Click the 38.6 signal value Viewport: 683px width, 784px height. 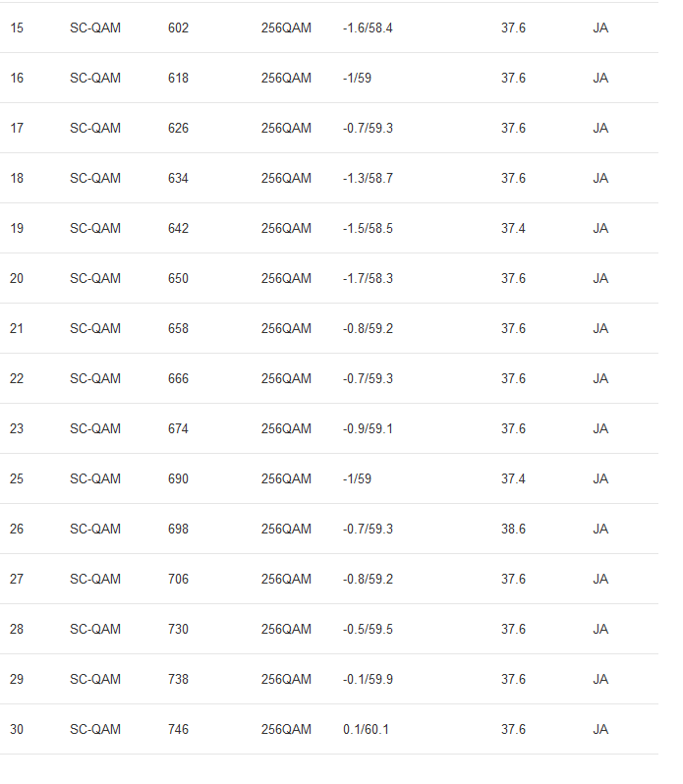pyautogui.click(x=513, y=530)
